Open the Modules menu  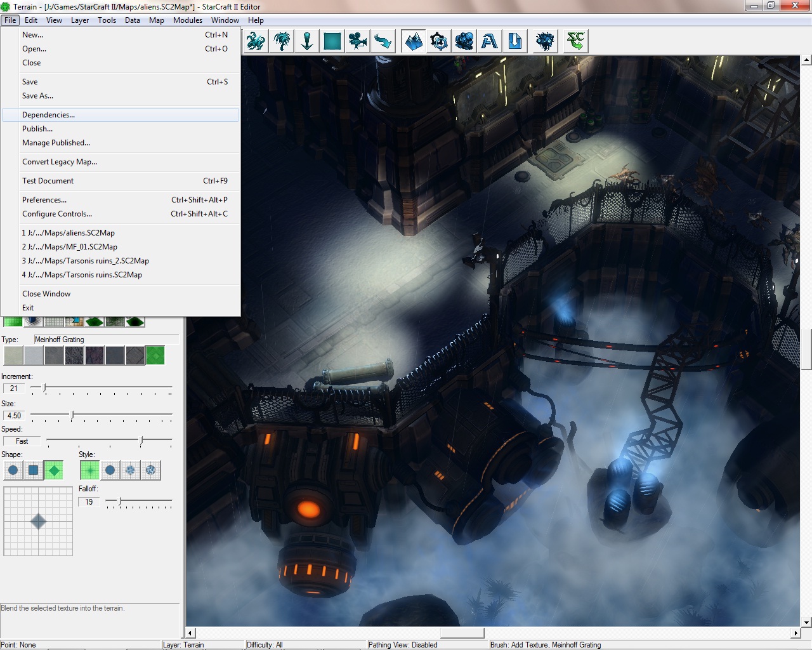click(188, 20)
